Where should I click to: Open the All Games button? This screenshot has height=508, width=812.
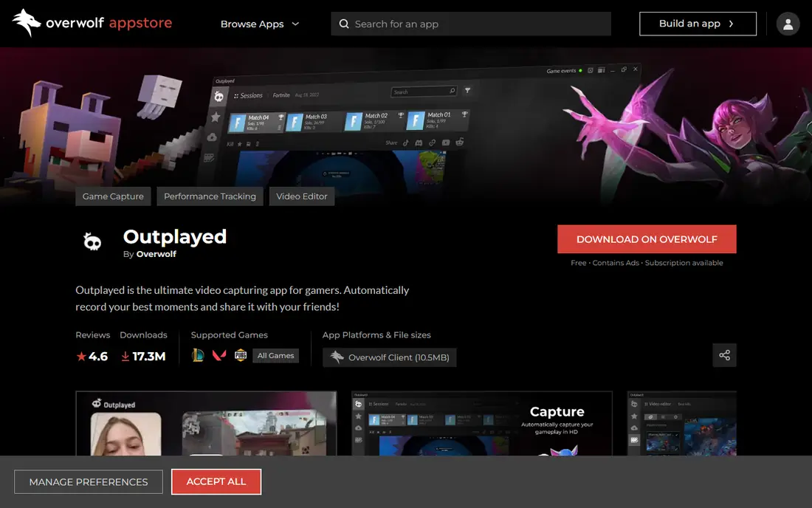[275, 356]
